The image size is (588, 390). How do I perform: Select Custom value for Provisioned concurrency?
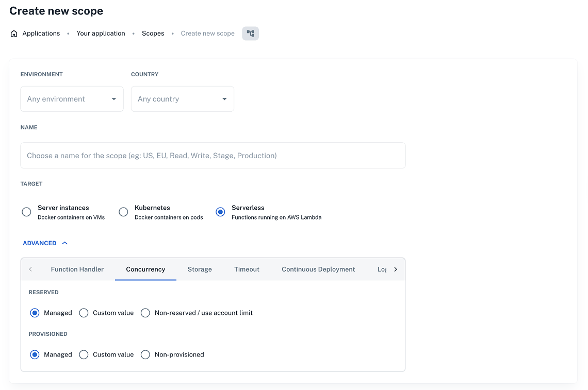coord(84,355)
